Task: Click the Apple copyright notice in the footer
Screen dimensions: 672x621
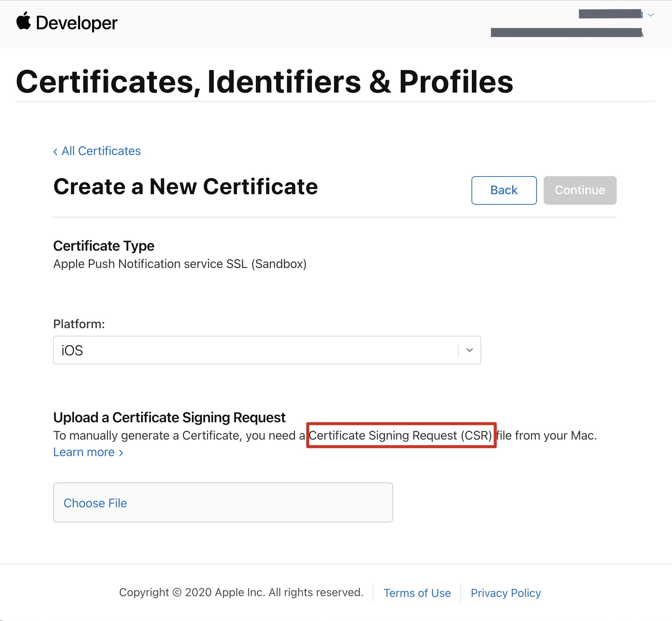Action: (x=241, y=592)
